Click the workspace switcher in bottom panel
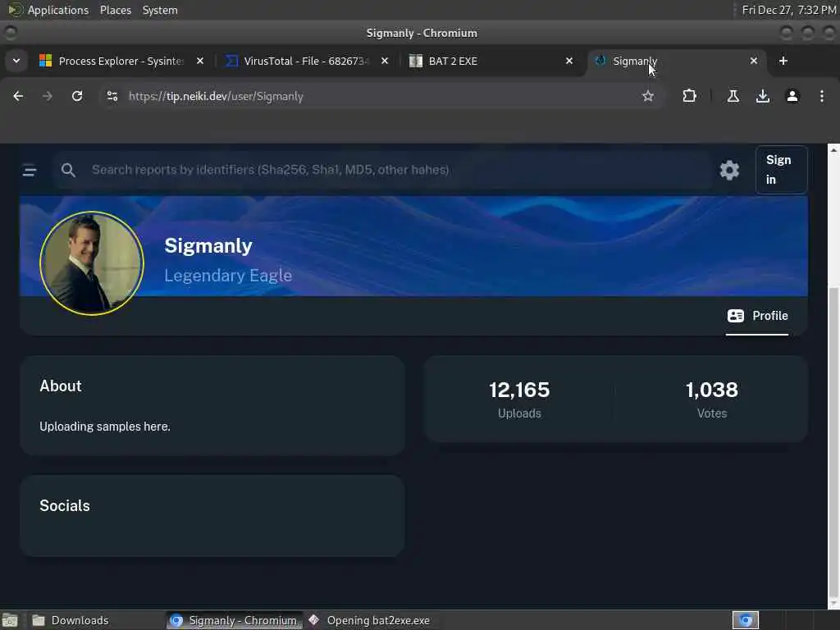 click(745, 620)
